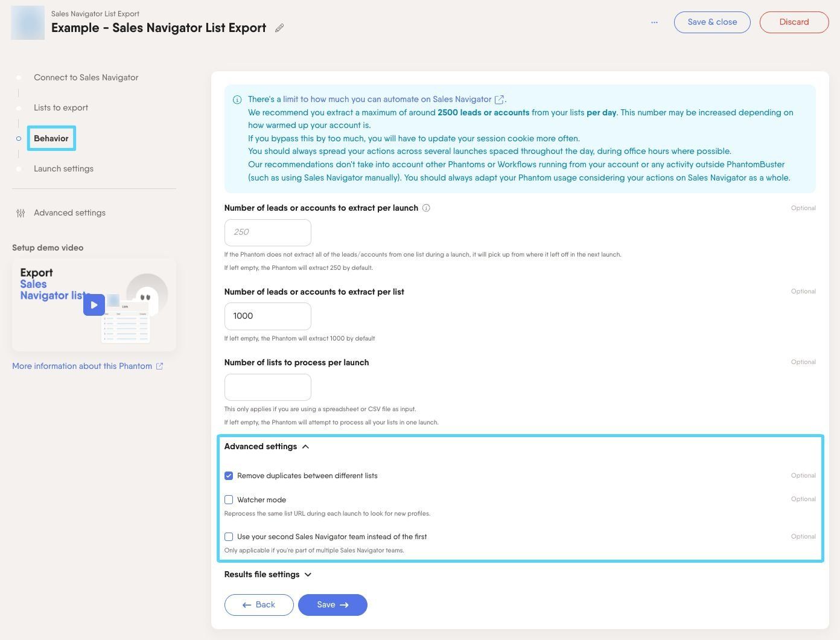Open Advanced settings in the sidebar
Screen dimensions: 840x640
pos(69,213)
